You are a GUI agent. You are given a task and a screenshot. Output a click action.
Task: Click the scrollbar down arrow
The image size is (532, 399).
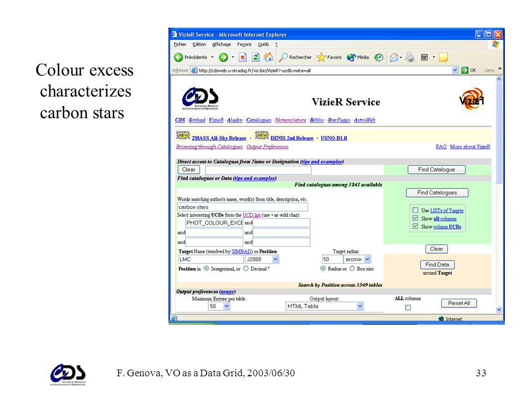[x=499, y=309]
